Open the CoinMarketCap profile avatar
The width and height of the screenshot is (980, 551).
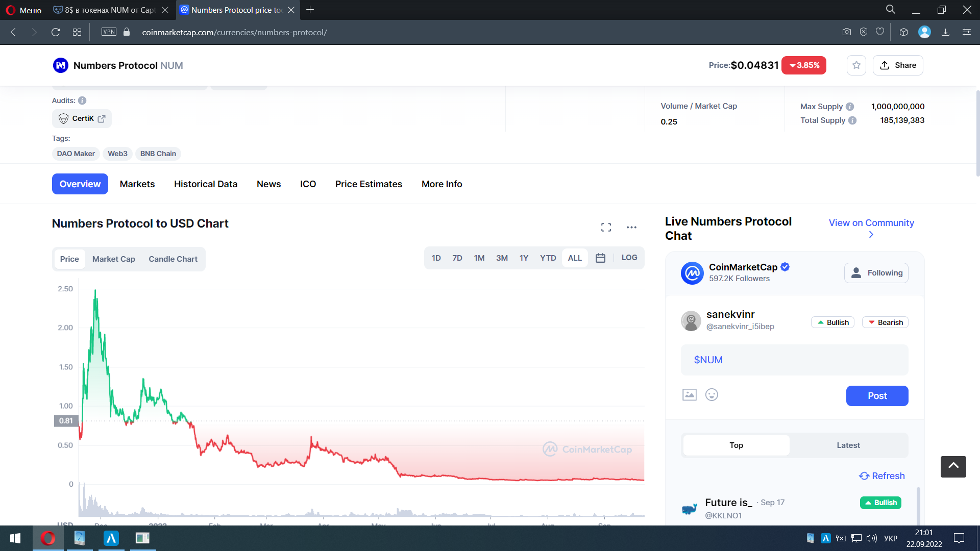692,273
